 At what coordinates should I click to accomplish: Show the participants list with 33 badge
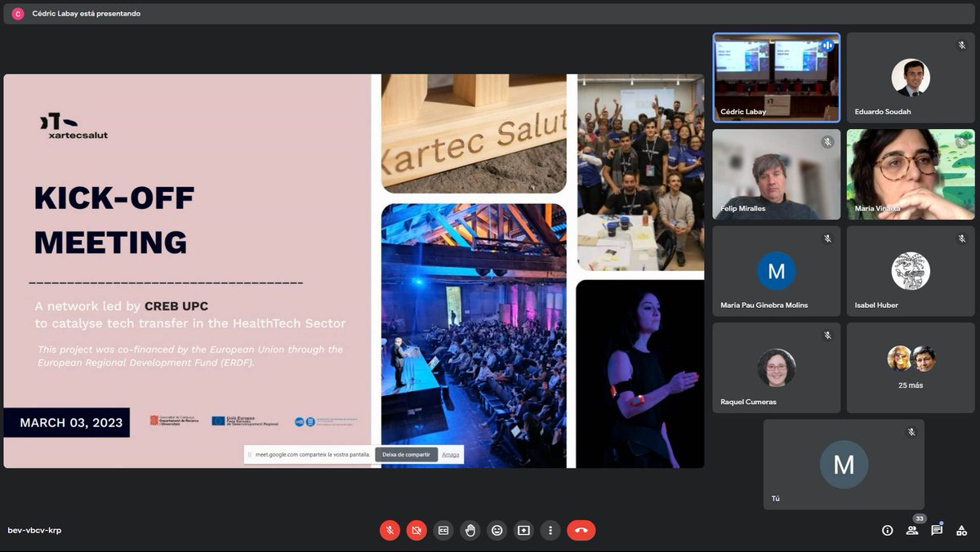(912, 530)
